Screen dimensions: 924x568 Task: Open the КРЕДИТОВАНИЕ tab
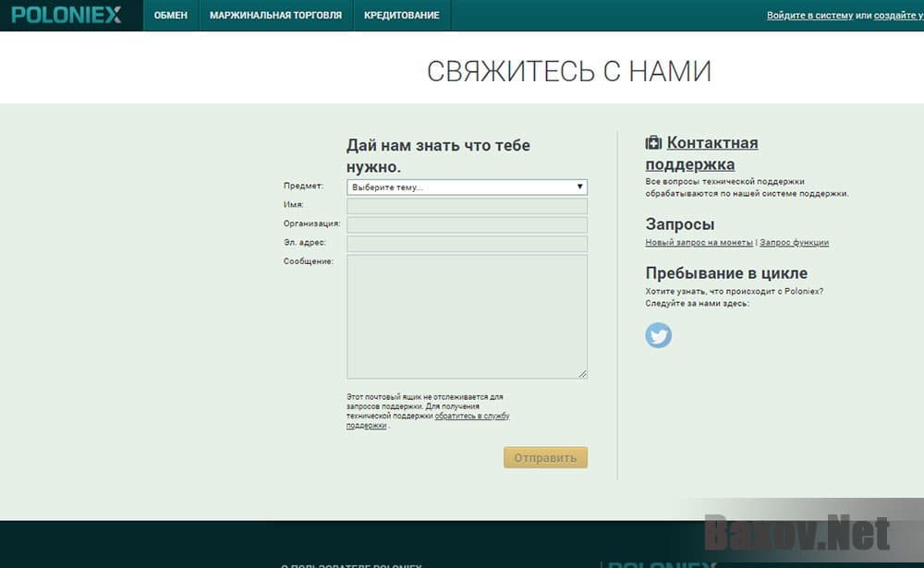(402, 15)
